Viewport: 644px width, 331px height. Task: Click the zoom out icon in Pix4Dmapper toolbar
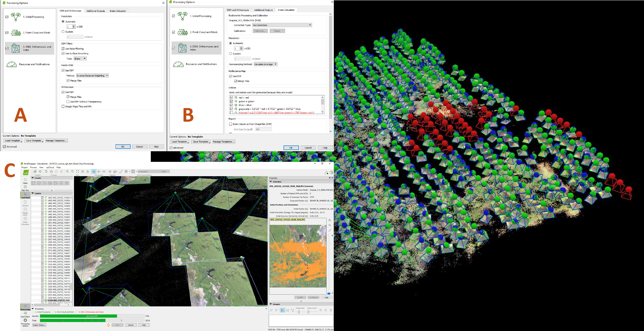click(72, 171)
